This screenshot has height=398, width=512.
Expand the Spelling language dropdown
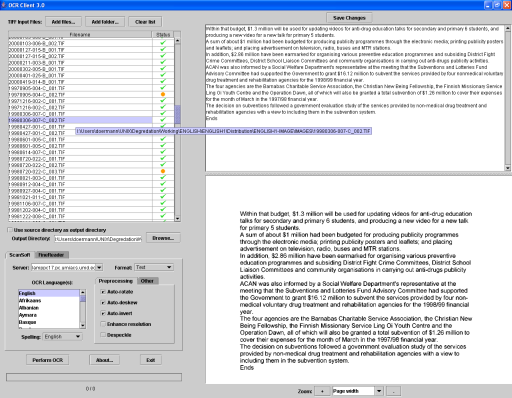78,337
